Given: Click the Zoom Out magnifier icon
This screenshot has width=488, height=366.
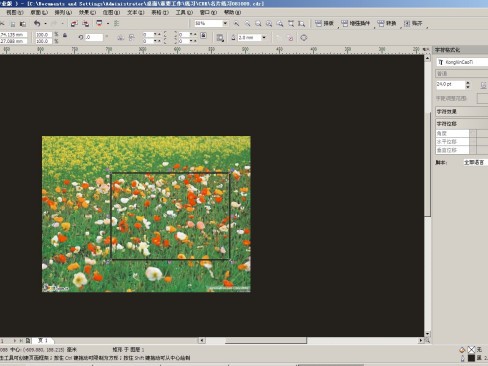Looking at the screenshot, I should 247,24.
